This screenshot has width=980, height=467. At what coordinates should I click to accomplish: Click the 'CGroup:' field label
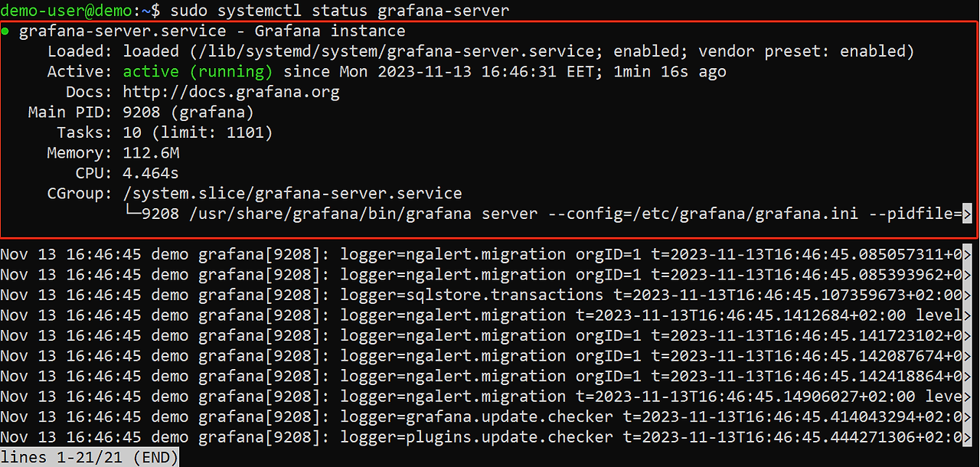(80, 194)
